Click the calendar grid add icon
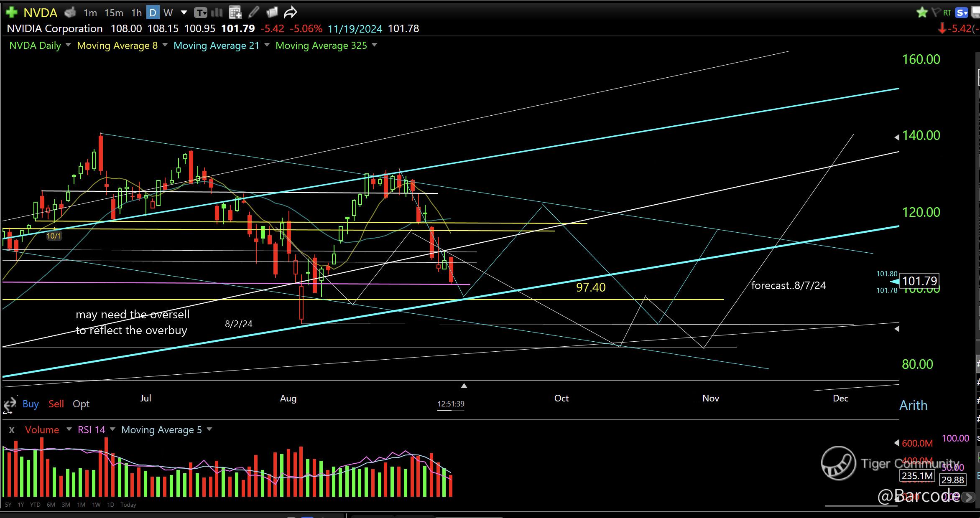This screenshot has width=980, height=518. pyautogui.click(x=235, y=13)
